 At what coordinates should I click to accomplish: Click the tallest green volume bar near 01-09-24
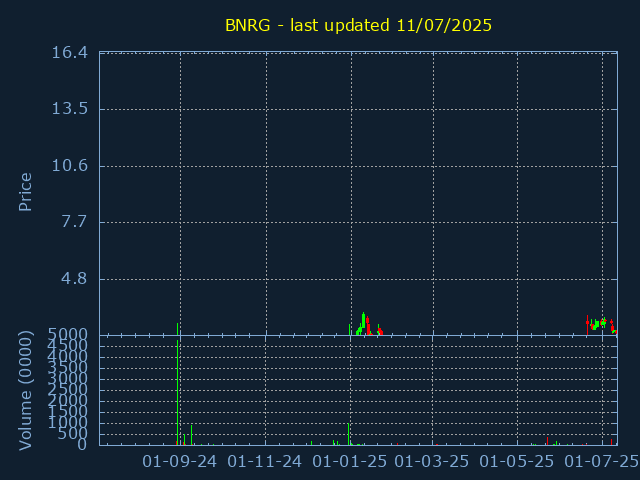click(x=178, y=393)
